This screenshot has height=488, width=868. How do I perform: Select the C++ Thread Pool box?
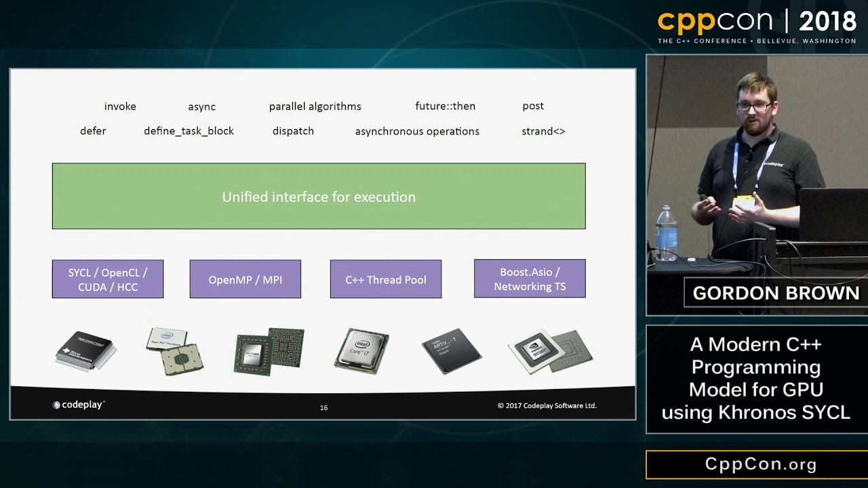coord(386,279)
